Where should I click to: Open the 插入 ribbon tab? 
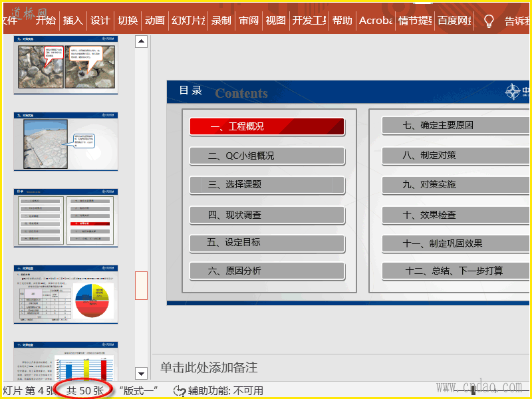click(x=73, y=21)
